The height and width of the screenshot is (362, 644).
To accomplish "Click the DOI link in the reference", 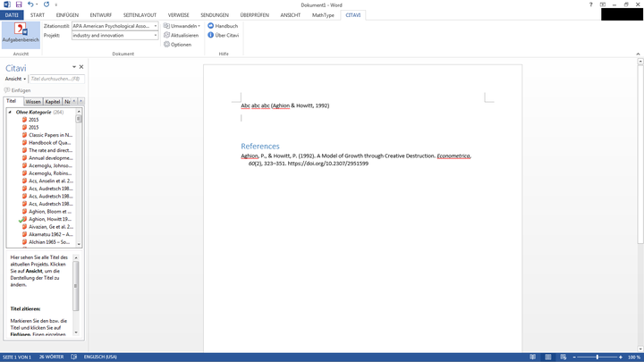I will pos(327,164).
